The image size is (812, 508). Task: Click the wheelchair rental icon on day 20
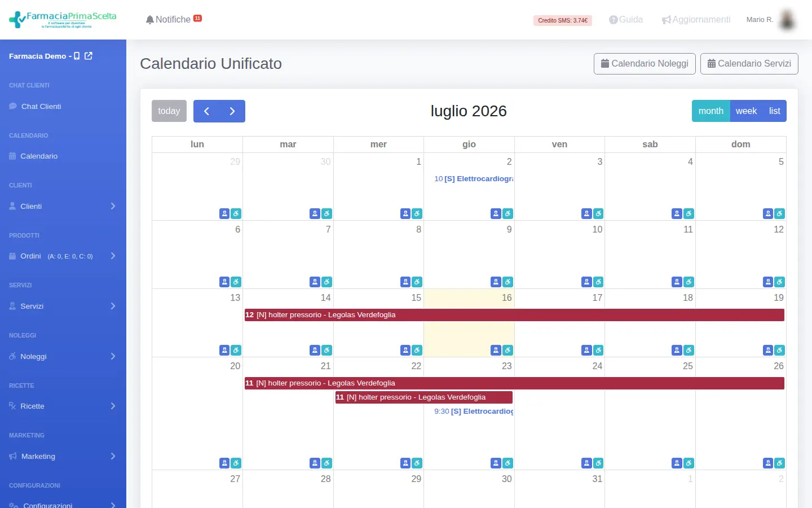point(236,463)
